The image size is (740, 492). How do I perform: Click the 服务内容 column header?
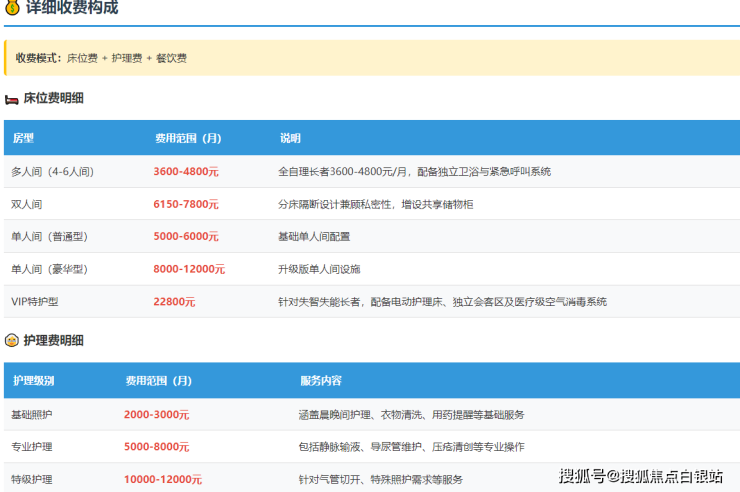320,381
